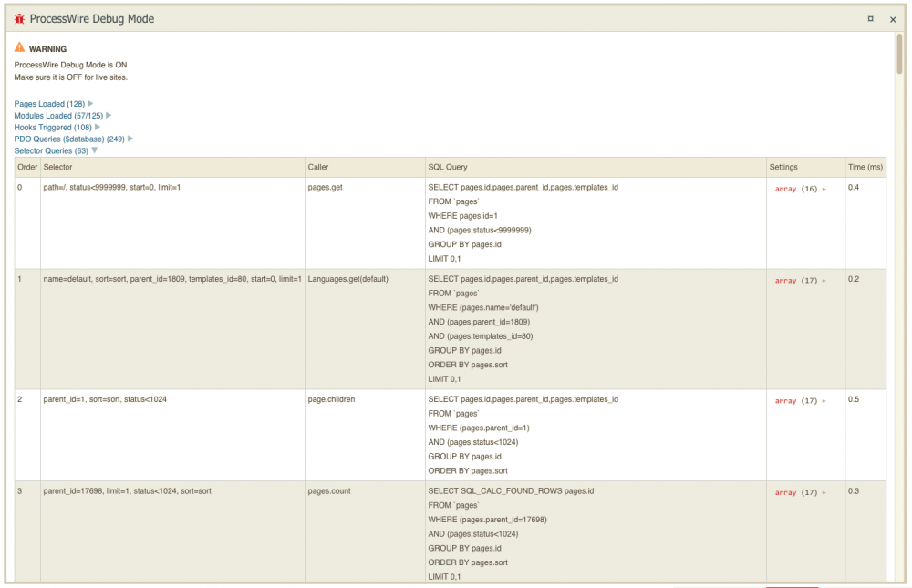The image size is (912, 588).
Task: Click the red bug debug icon
Action: click(x=20, y=18)
